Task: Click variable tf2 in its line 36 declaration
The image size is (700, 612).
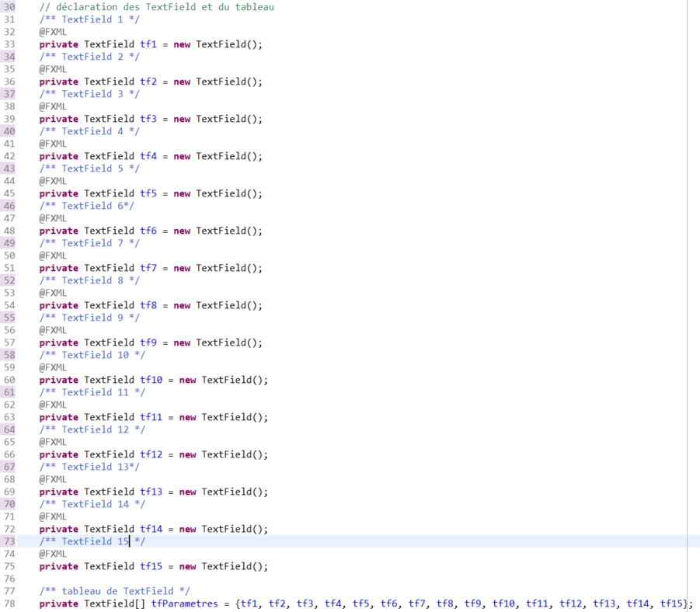Action: click(x=148, y=82)
